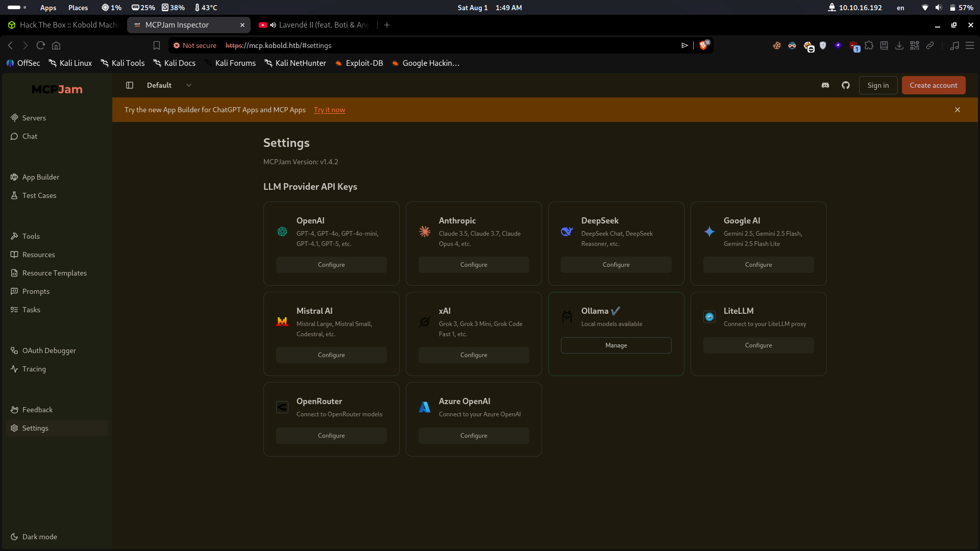Open Servers in the sidebar
The height and width of the screenshot is (551, 980).
point(57,118)
